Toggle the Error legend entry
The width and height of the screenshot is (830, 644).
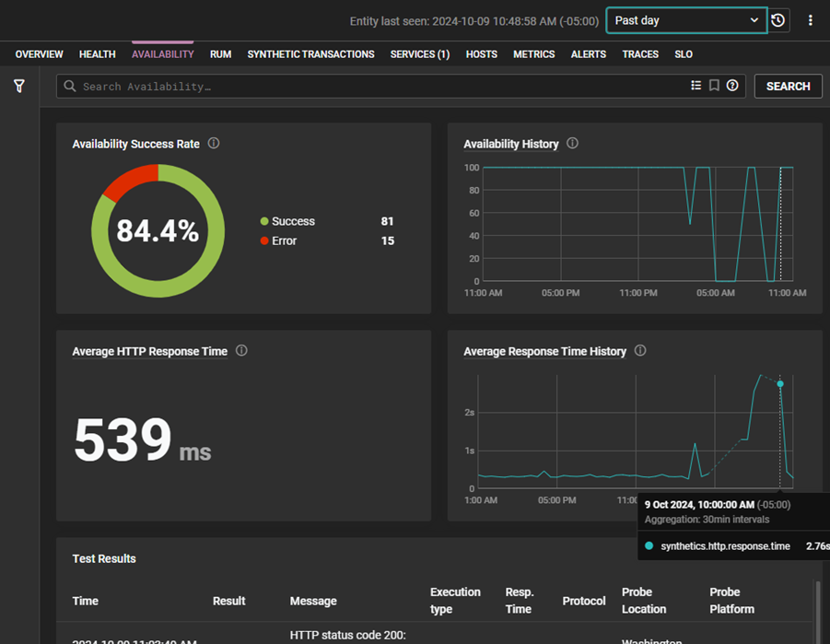tap(284, 240)
